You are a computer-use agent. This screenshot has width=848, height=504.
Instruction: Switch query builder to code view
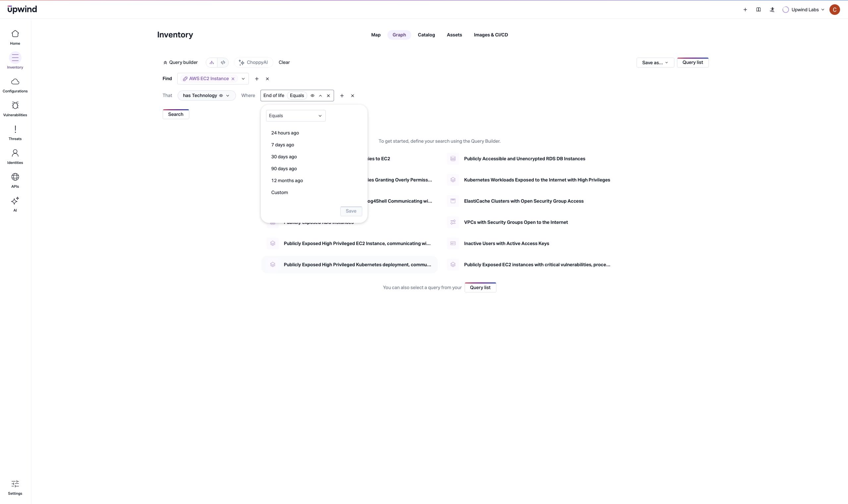(x=223, y=63)
